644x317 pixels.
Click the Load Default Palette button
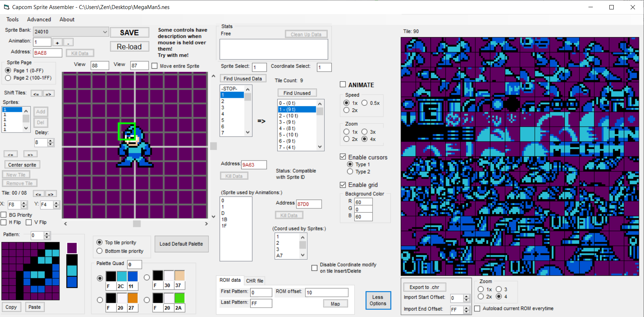(181, 244)
